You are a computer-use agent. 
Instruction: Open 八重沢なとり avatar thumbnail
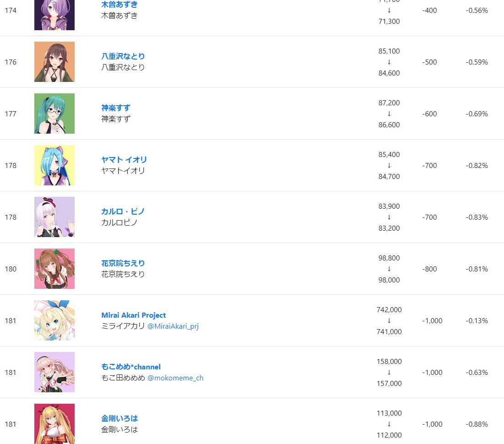(54, 62)
